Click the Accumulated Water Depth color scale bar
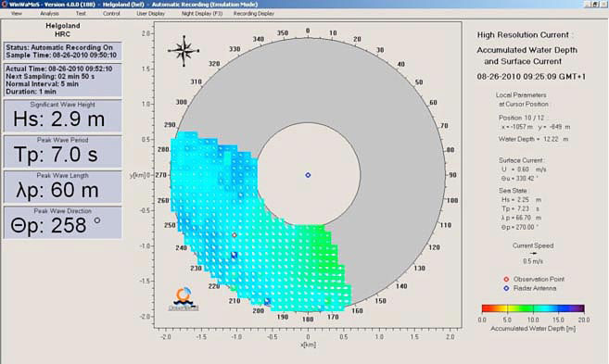The height and width of the screenshot is (364, 609). pos(533,308)
